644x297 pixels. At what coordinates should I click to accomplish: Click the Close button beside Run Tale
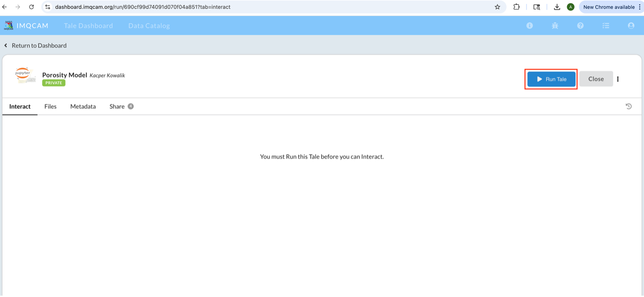point(595,79)
